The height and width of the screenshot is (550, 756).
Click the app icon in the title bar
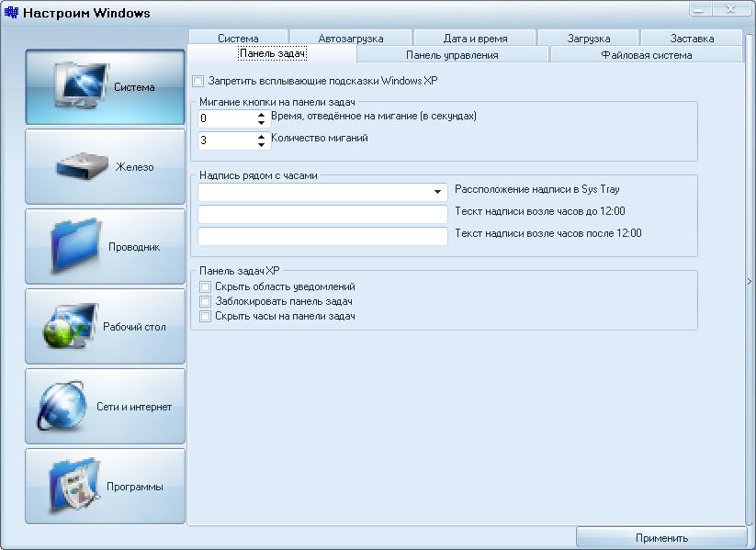pyautogui.click(x=11, y=12)
